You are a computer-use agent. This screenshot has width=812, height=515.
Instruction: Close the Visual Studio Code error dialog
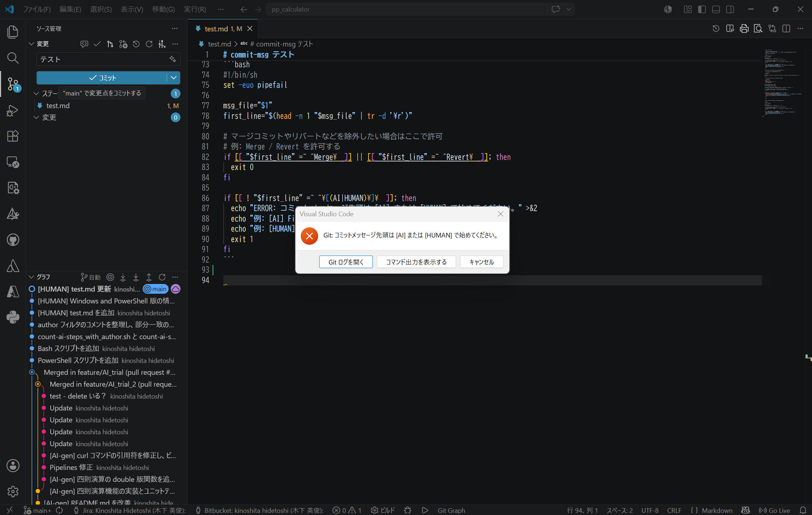tap(500, 214)
